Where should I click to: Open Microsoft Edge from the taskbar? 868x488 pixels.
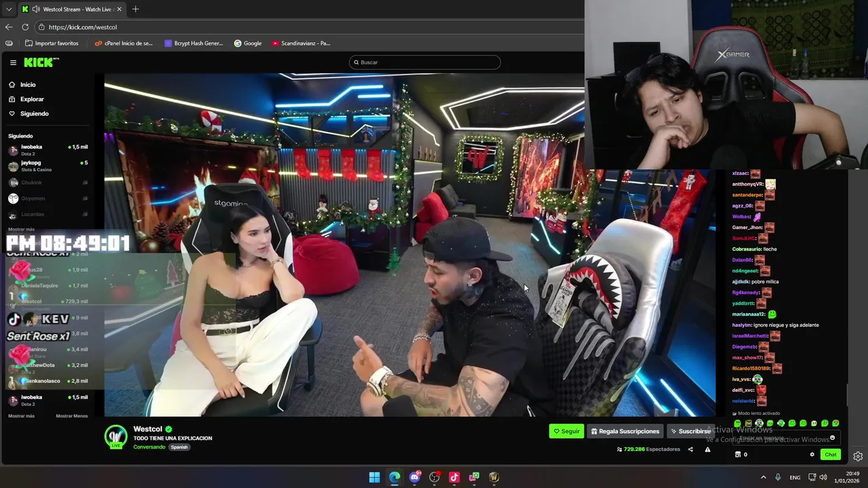(395, 477)
